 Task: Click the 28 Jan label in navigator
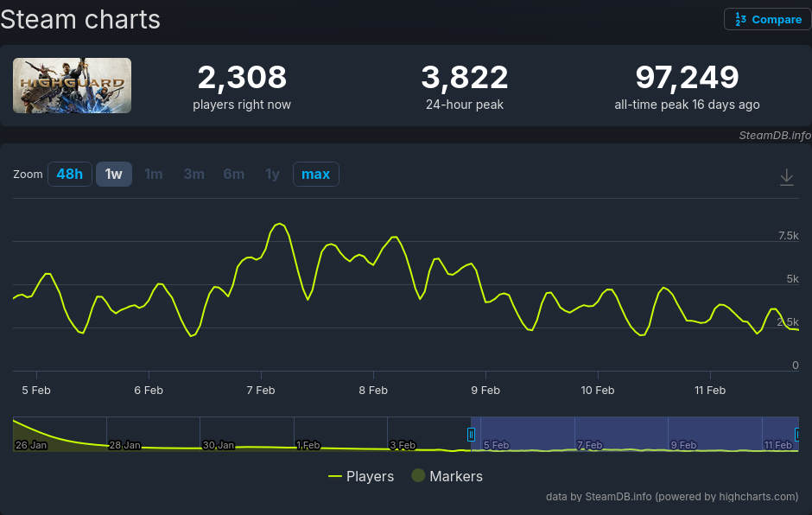click(124, 445)
